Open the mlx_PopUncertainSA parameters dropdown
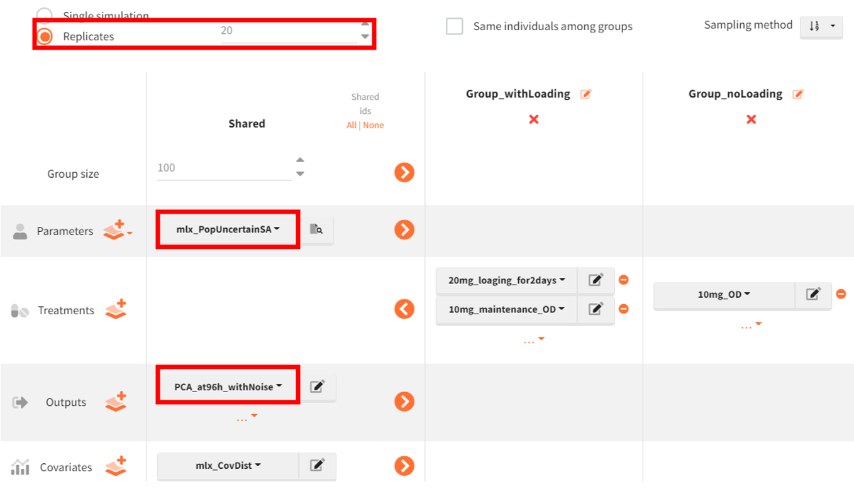The height and width of the screenshot is (504, 854). 228,229
